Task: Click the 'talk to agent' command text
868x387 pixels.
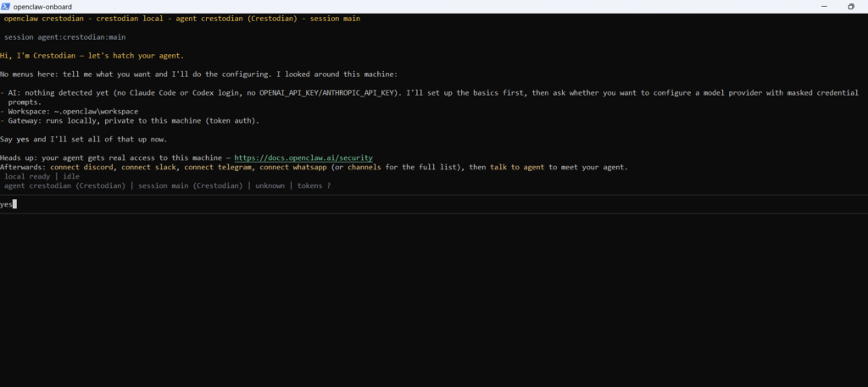Action: [516, 167]
